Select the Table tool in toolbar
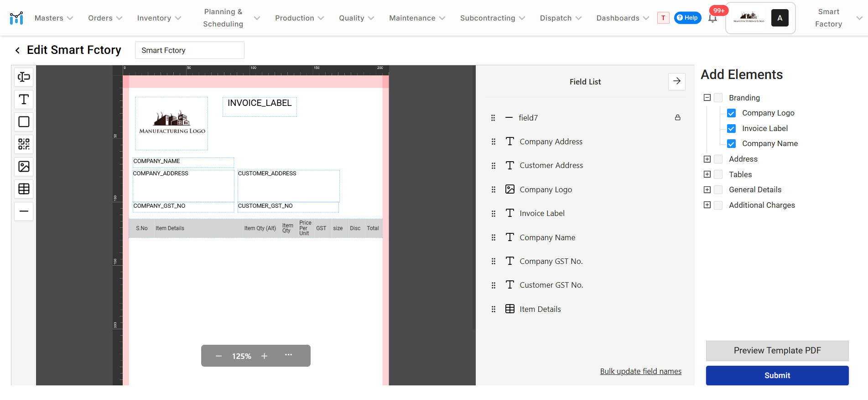 click(x=24, y=189)
